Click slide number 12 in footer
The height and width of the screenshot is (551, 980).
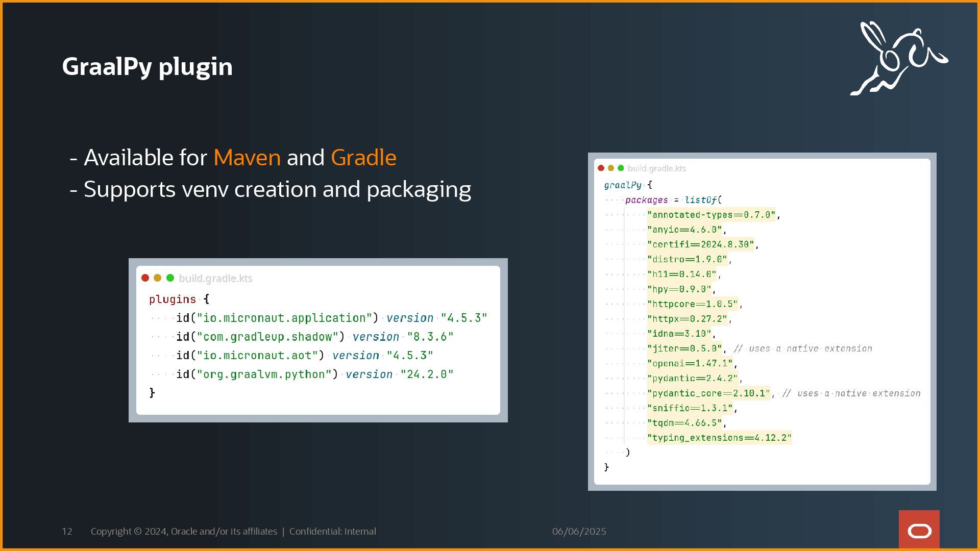[67, 532]
